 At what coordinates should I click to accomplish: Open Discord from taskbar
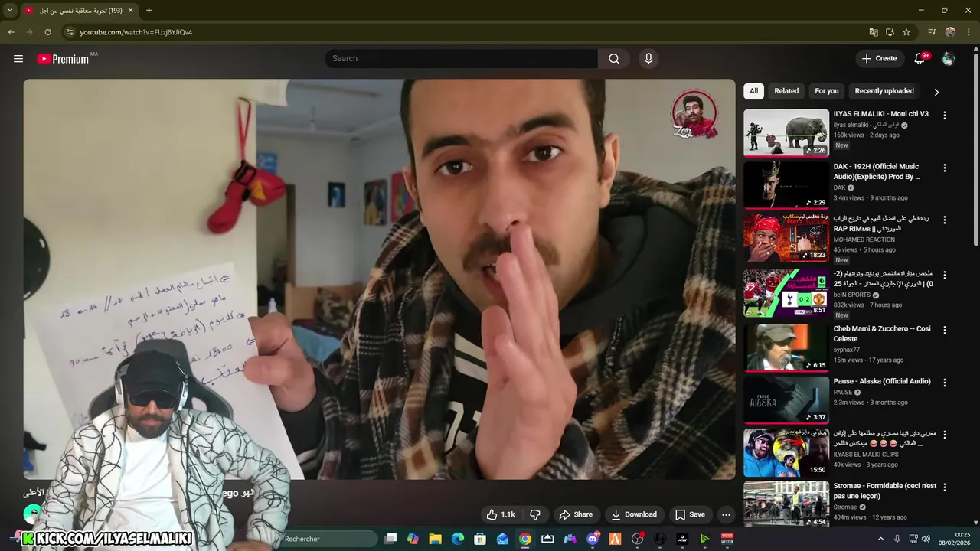592,539
